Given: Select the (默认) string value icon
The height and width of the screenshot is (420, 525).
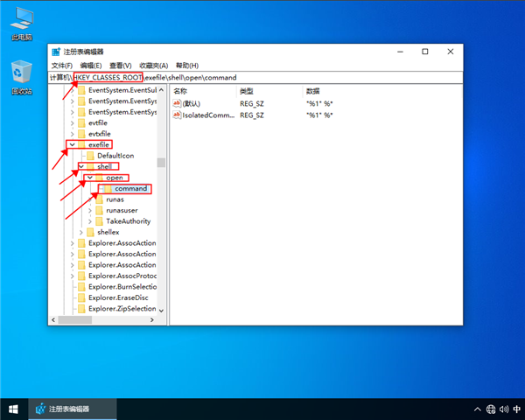Looking at the screenshot, I should pos(177,103).
